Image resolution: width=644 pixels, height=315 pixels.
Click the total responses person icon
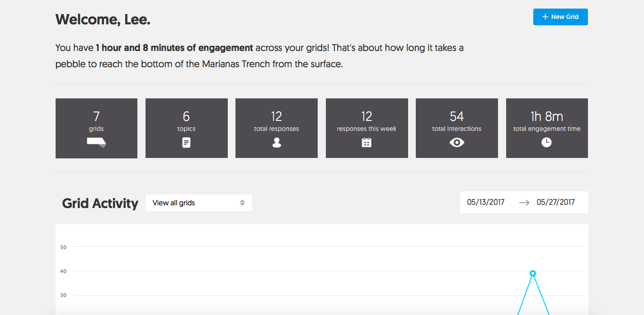277,143
